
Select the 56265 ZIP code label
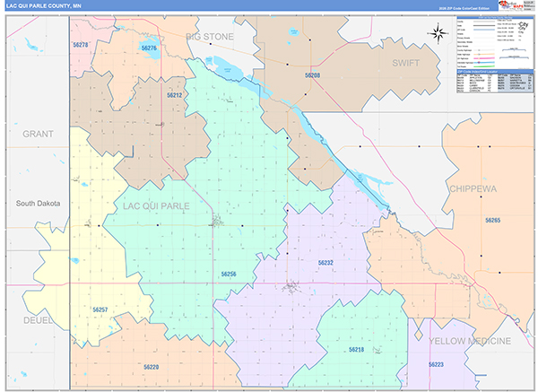492,220
